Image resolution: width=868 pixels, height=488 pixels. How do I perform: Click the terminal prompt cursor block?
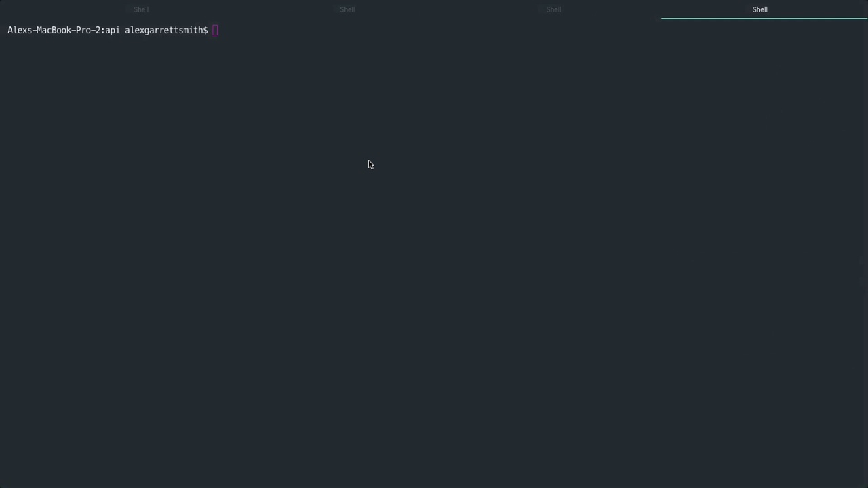[215, 30]
